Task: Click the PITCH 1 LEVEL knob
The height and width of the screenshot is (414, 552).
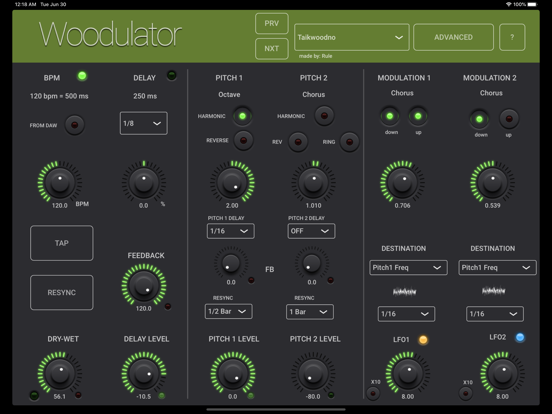Action: [233, 373]
